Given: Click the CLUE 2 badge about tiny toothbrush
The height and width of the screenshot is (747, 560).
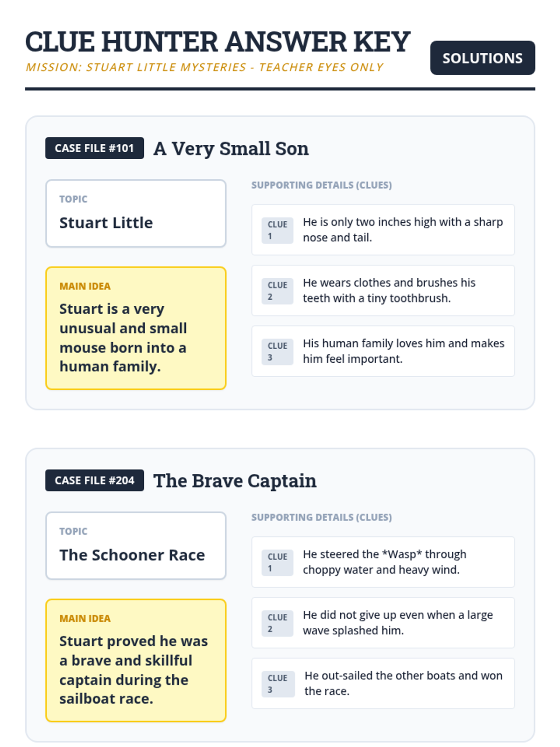Looking at the screenshot, I should pyautogui.click(x=277, y=291).
